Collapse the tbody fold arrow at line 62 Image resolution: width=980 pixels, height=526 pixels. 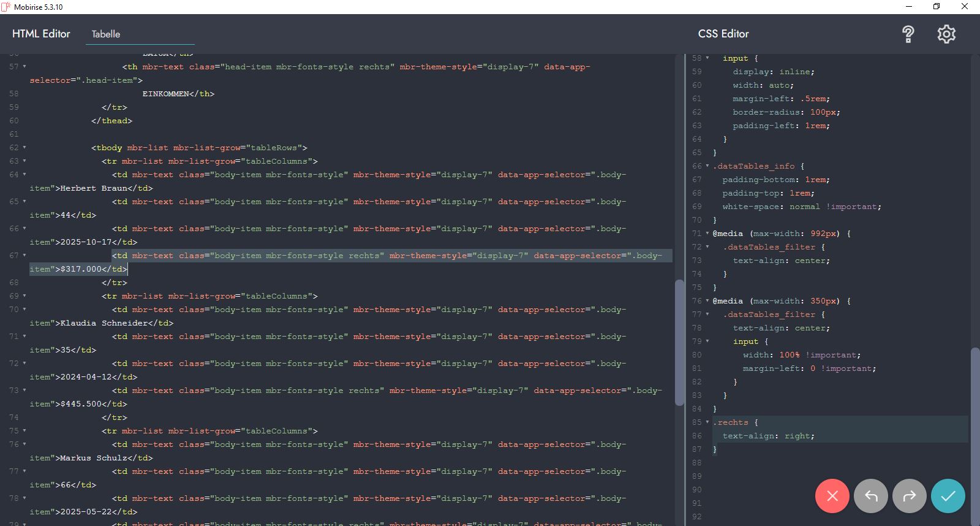(24, 148)
